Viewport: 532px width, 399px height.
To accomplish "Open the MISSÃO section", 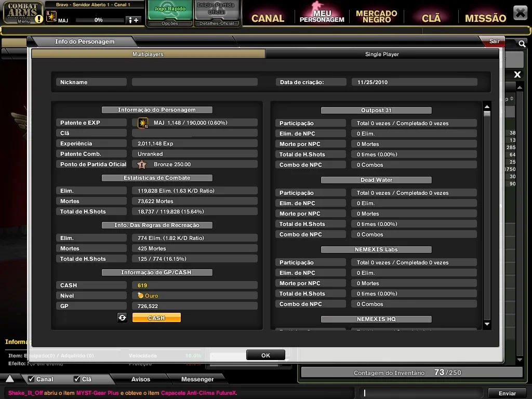I will click(x=485, y=18).
